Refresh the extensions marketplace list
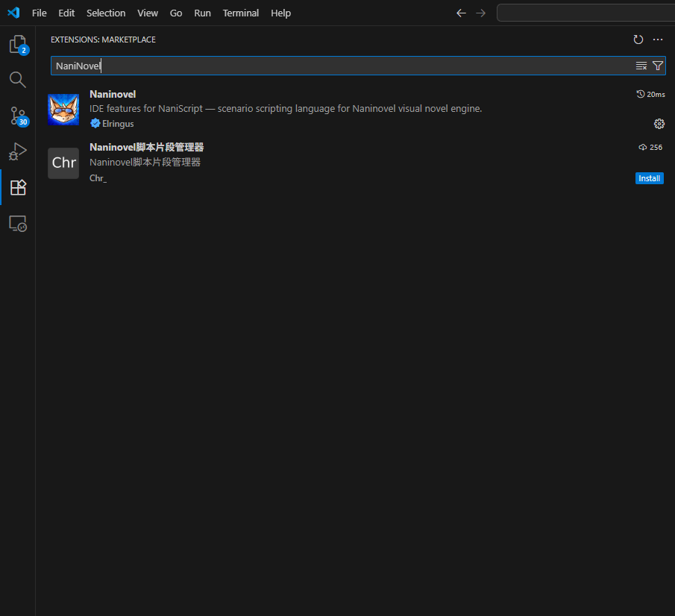 click(638, 40)
